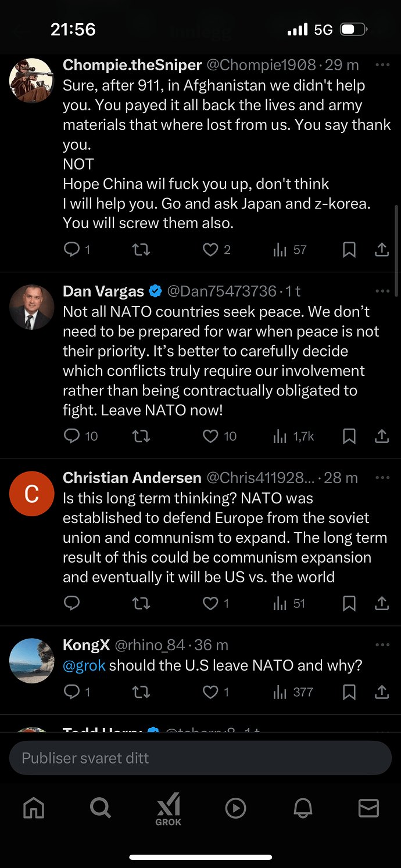Open direct messages envelope icon
The width and height of the screenshot is (401, 868).
(368, 808)
